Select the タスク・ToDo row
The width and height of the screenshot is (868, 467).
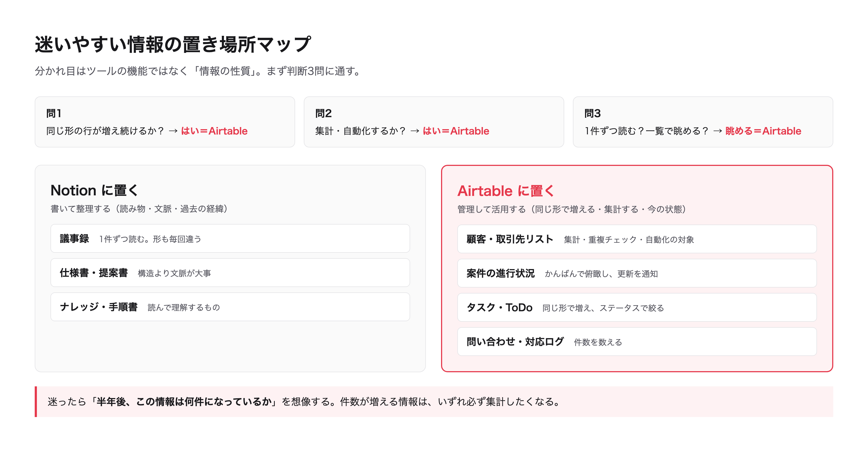[637, 308]
